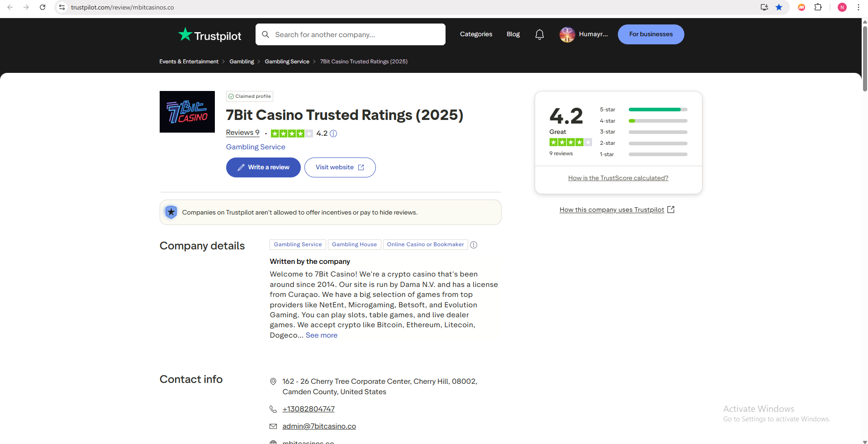Click the scrollbar down arrow
The image size is (868, 444).
pos(865,441)
